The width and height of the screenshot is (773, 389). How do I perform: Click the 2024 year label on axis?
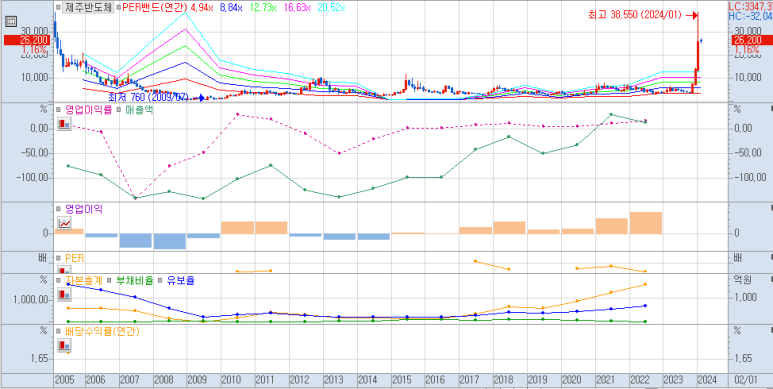tap(707, 381)
